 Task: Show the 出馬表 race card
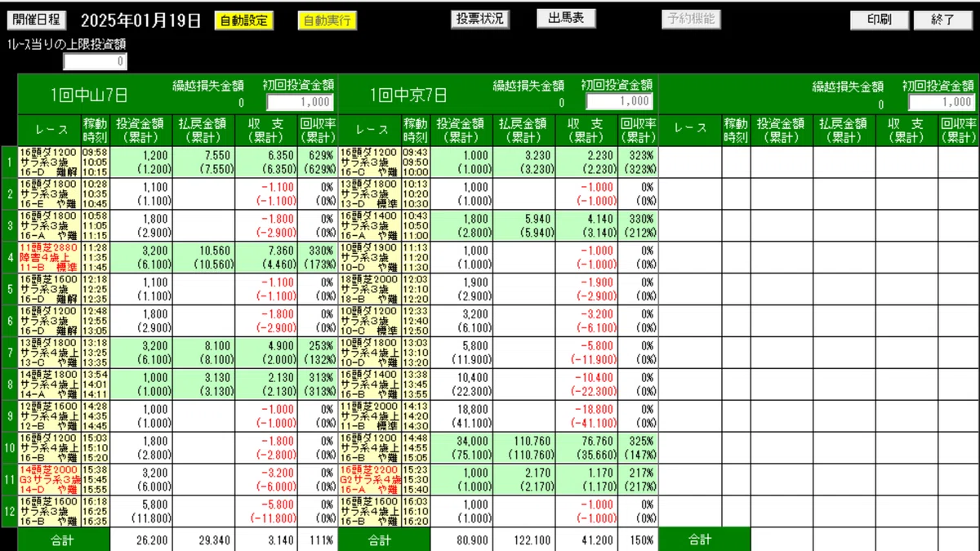[x=566, y=18]
